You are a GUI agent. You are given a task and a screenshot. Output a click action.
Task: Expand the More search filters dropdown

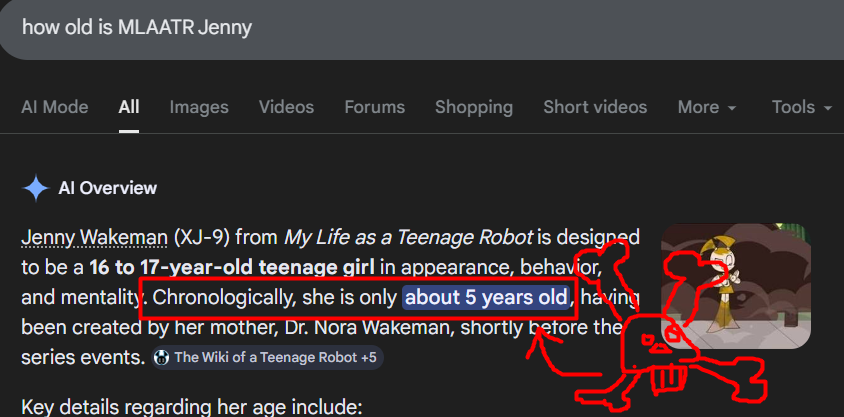pos(706,107)
